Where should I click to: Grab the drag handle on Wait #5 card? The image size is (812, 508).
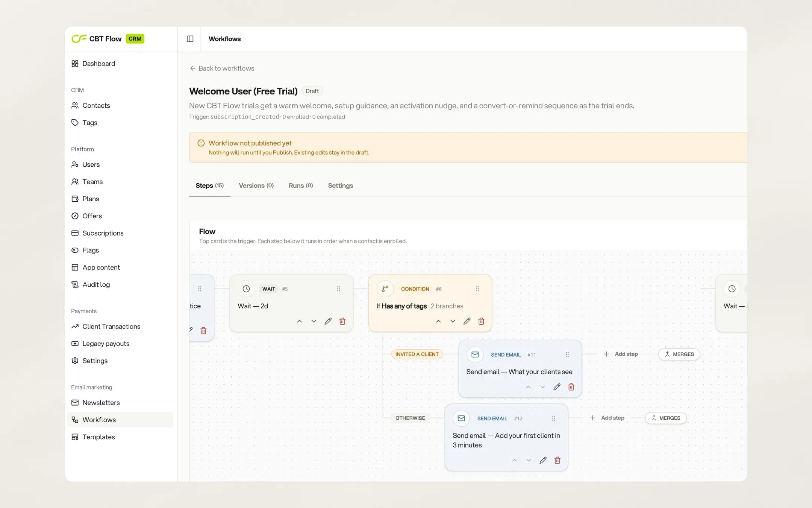pyautogui.click(x=338, y=289)
